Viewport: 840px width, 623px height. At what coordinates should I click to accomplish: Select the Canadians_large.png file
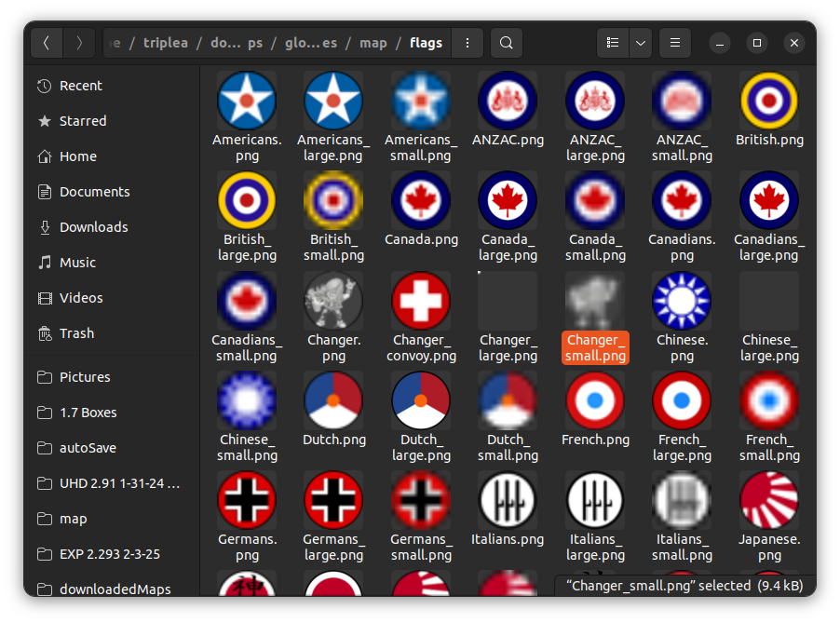(x=769, y=200)
